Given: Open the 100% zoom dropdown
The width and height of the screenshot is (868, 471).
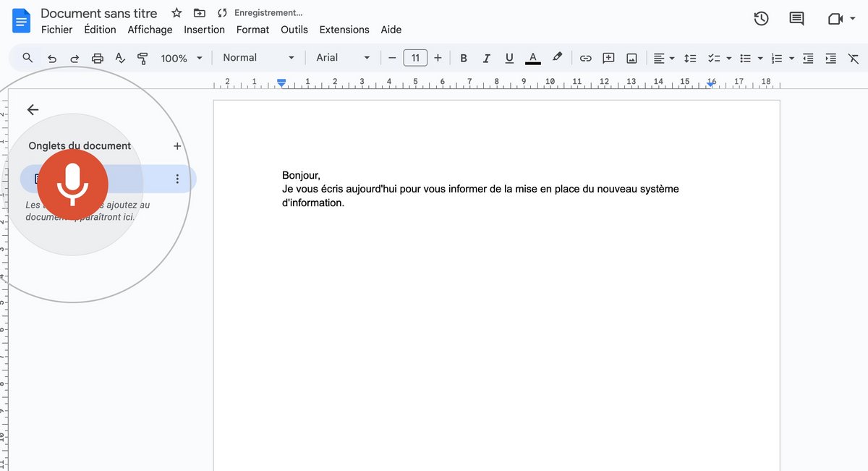Looking at the screenshot, I should click(182, 58).
